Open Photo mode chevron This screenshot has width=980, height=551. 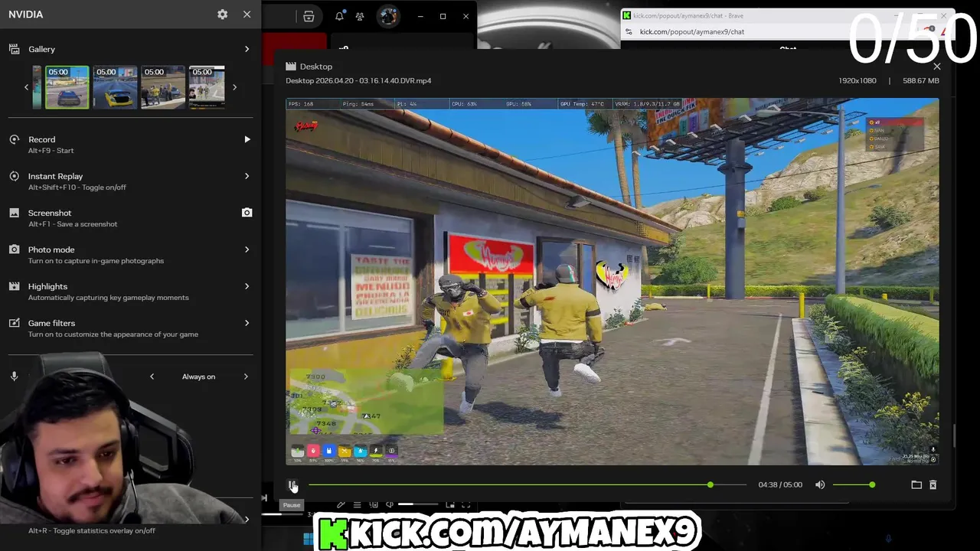247,249
